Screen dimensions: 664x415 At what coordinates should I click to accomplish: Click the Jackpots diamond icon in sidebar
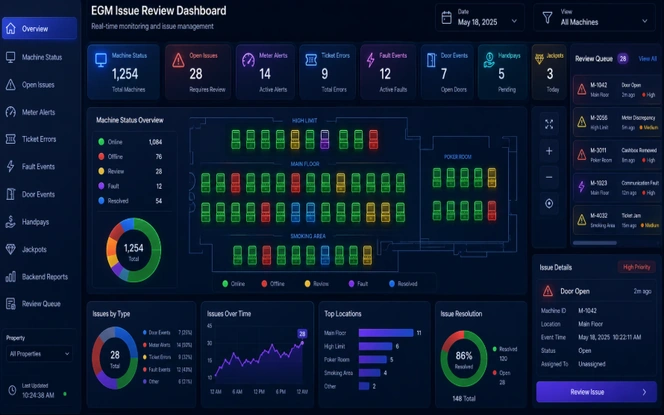11,249
